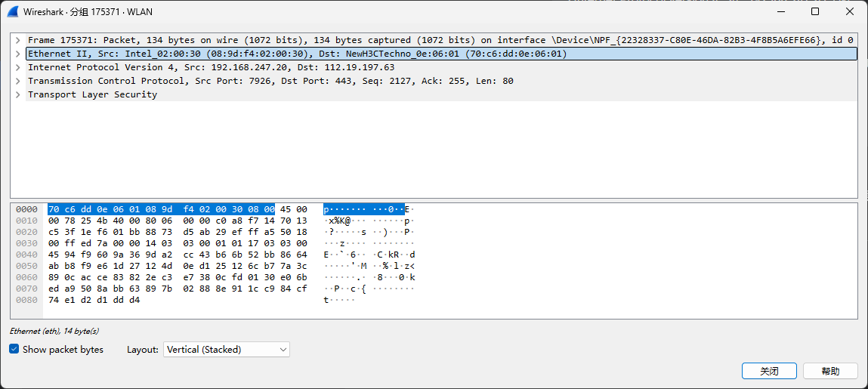
Task: Click the Wireshark shark fin title icon
Action: coord(14,11)
